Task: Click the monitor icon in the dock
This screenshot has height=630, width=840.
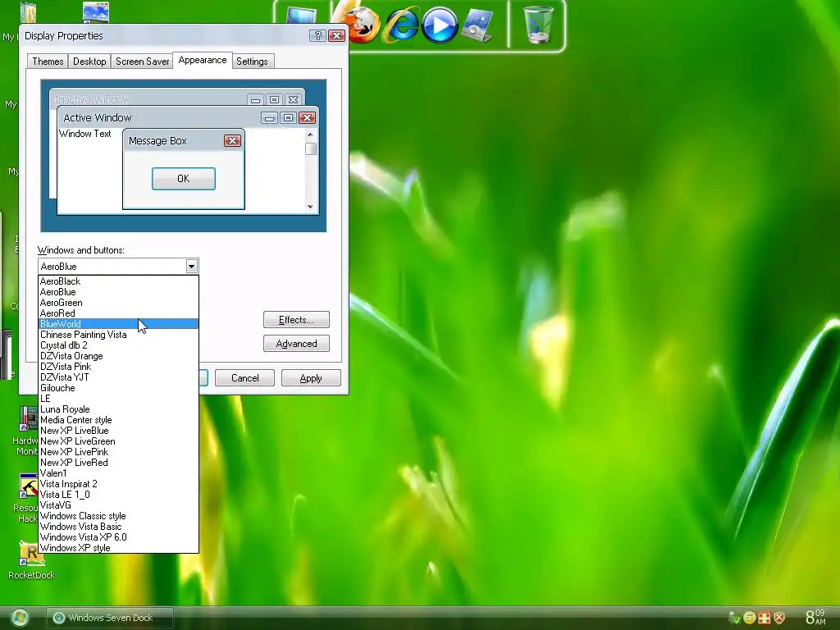Action: point(302,15)
